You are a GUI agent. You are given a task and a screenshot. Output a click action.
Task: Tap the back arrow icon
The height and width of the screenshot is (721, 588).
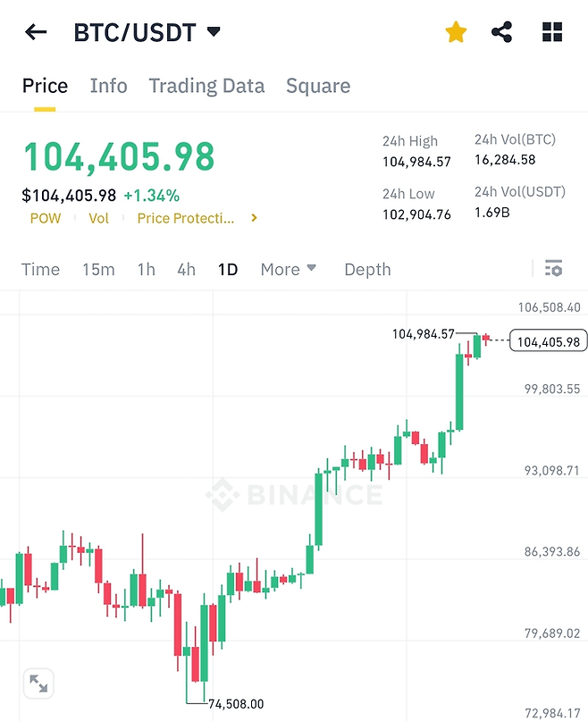click(36, 33)
